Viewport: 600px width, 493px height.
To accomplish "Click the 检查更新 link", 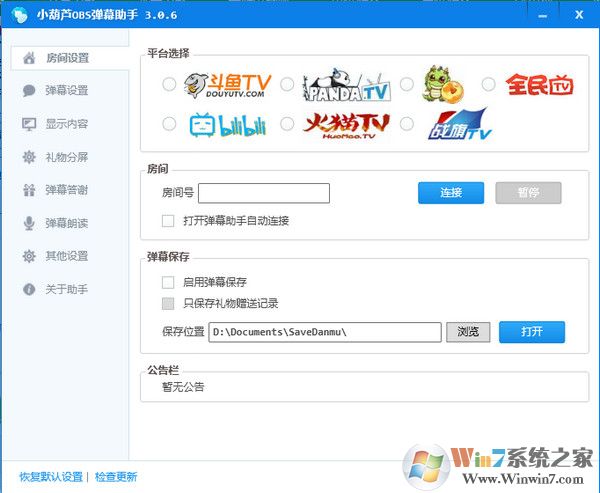I will point(116,477).
